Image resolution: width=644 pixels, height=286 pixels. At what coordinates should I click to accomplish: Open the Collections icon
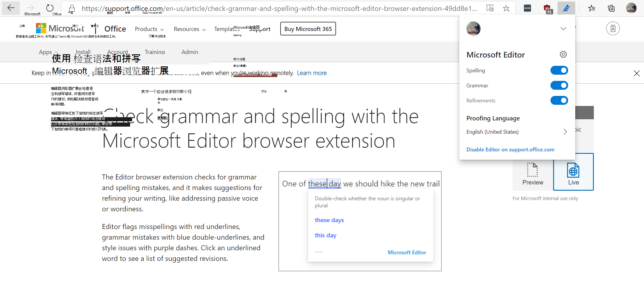611,8
